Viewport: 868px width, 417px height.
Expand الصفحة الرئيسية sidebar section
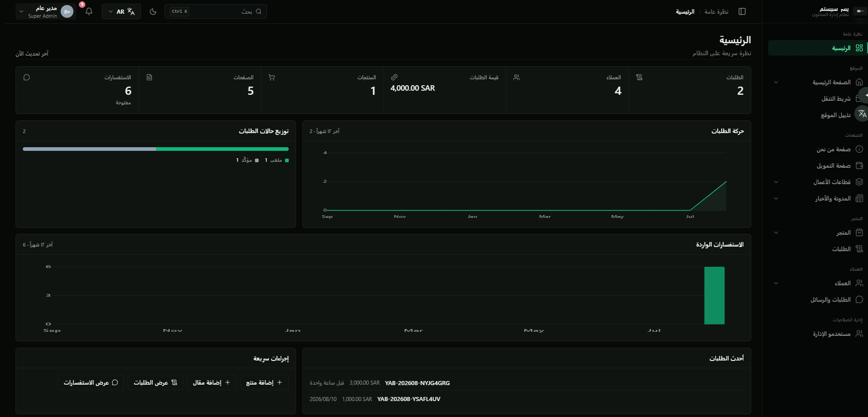click(776, 82)
